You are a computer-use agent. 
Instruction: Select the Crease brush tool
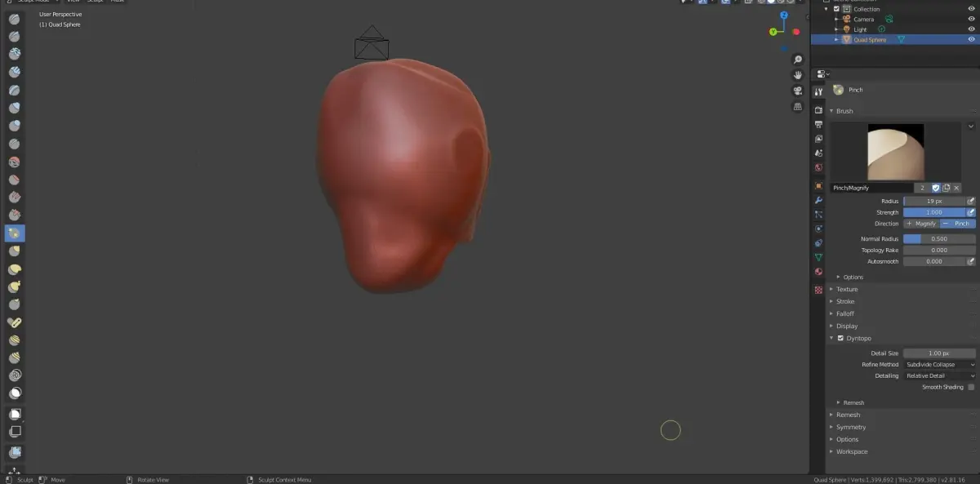(15, 144)
